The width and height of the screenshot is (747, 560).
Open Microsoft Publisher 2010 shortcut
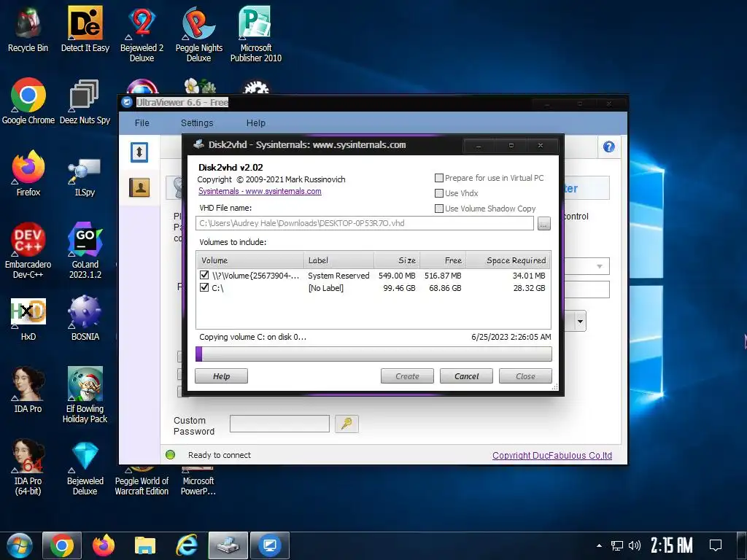point(256,34)
